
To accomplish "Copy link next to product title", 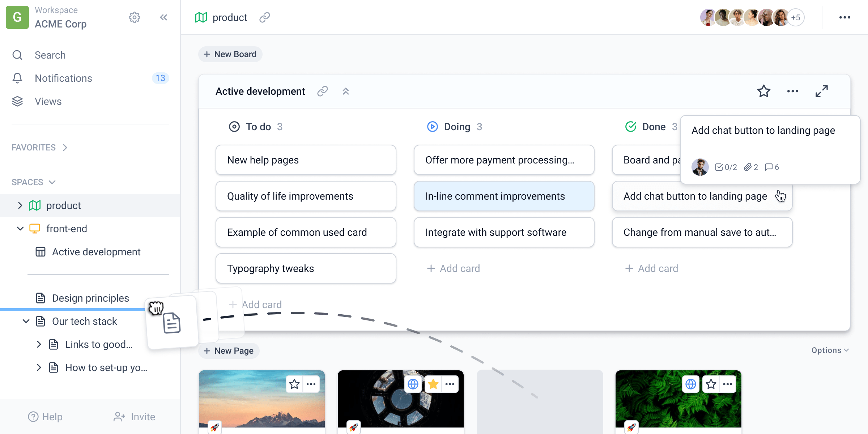I will click(x=265, y=17).
